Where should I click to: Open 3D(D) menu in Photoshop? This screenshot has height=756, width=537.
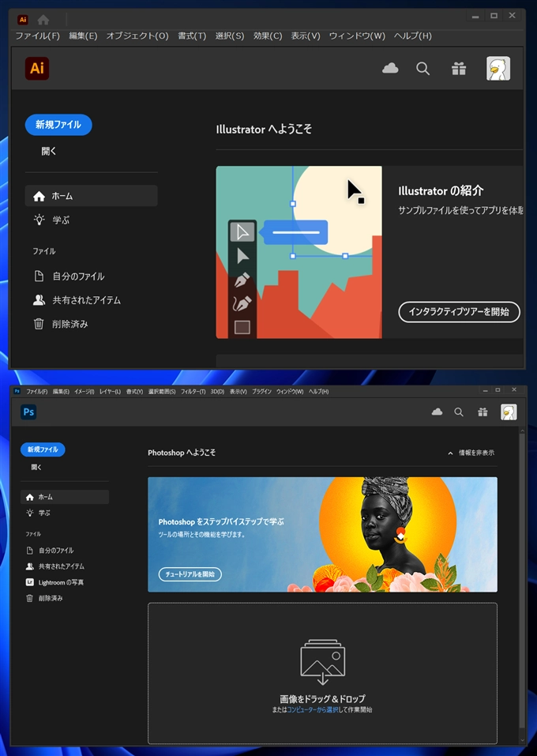pos(217,392)
